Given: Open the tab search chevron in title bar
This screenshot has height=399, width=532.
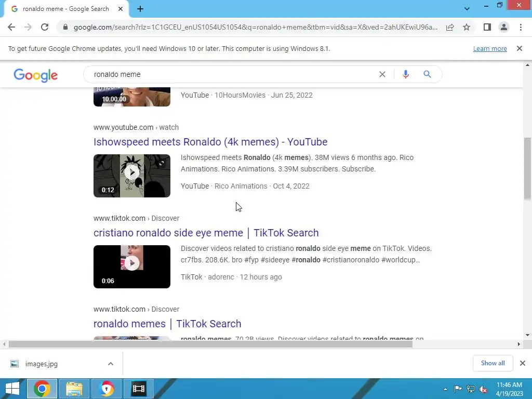Looking at the screenshot, I should click(x=467, y=9).
